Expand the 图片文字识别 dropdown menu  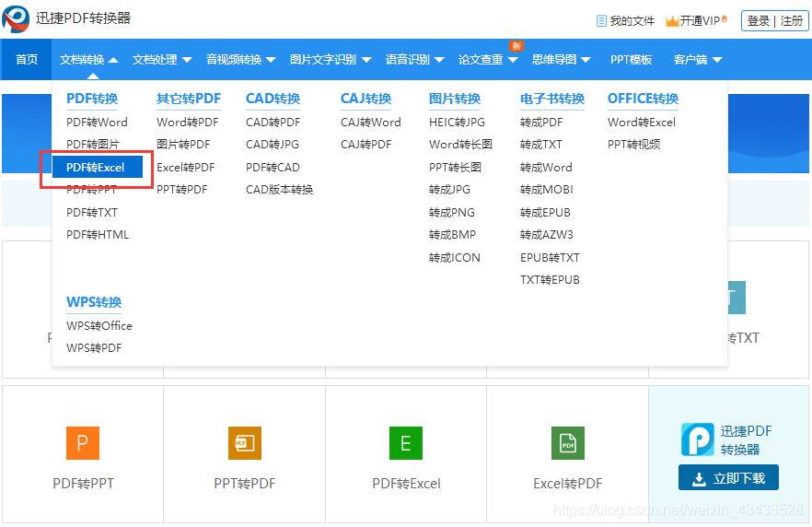click(x=331, y=60)
